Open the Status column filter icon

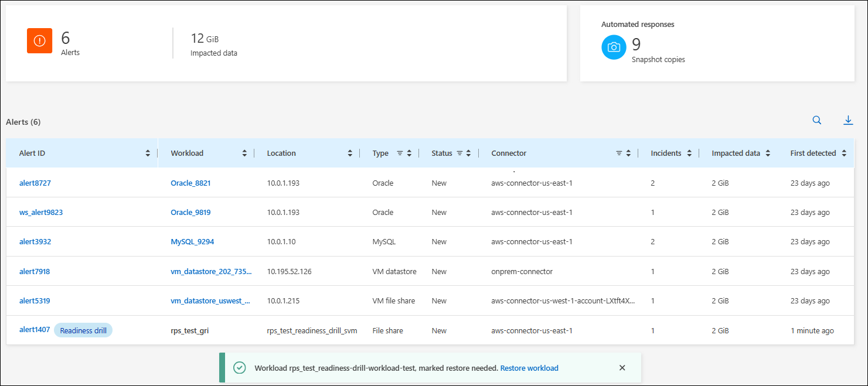(459, 153)
